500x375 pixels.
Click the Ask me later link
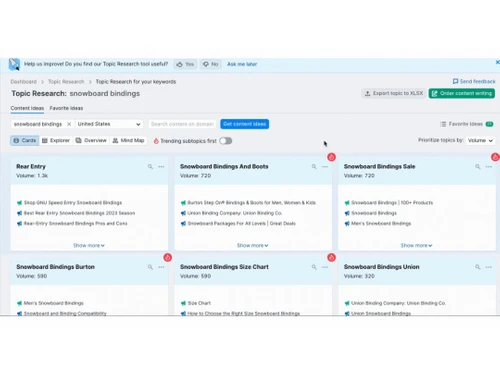coord(242,64)
